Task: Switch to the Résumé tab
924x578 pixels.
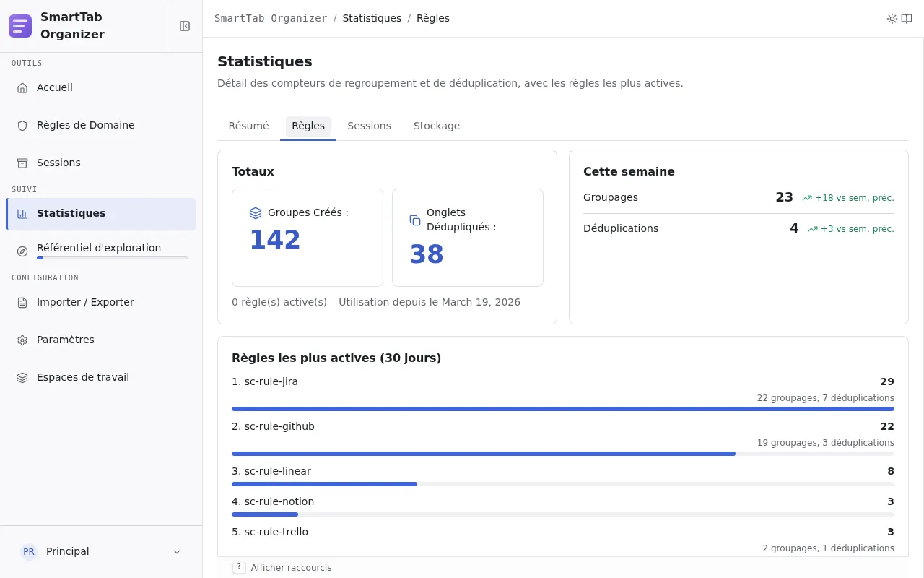Action: pos(248,126)
